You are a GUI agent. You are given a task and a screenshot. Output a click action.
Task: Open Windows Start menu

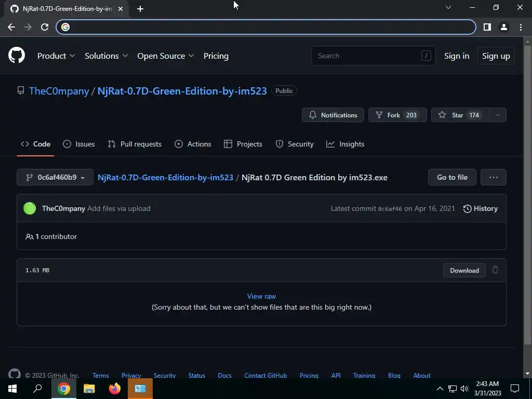pos(12,389)
